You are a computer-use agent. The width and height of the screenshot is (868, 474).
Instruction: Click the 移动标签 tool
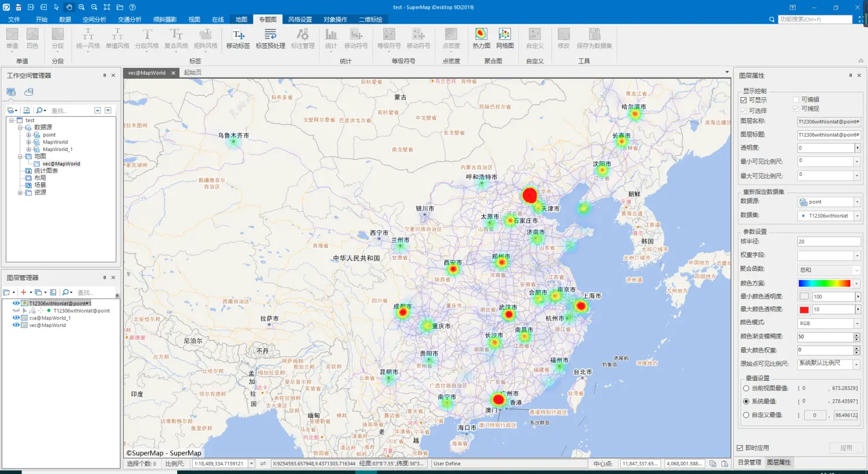(238, 39)
